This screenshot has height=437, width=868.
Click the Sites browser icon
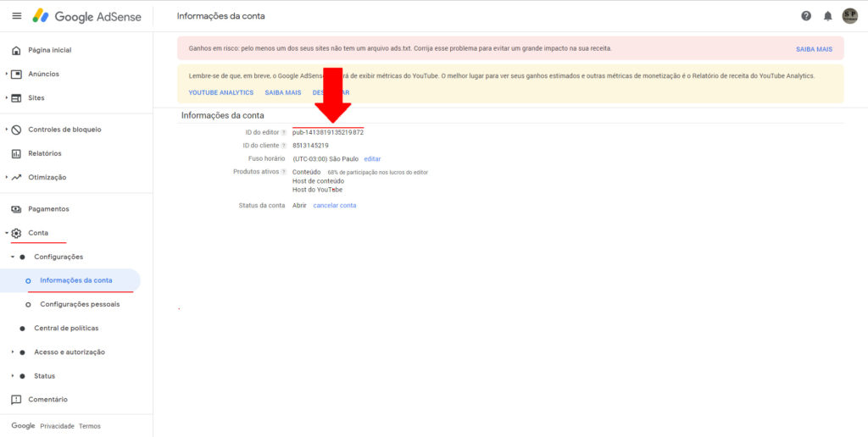coord(17,98)
